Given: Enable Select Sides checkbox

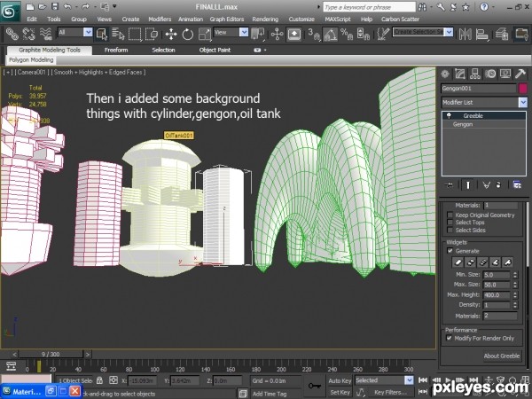Looking at the screenshot, I should click(x=450, y=230).
